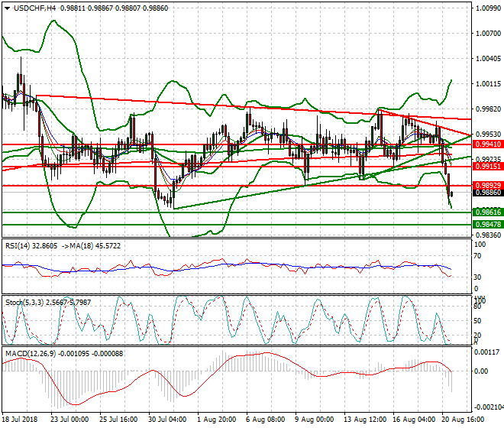Viewport: 504px width, 428px height.
Task: Select the 9 Aug 00:00 time label
Action: pyautogui.click(x=315, y=420)
